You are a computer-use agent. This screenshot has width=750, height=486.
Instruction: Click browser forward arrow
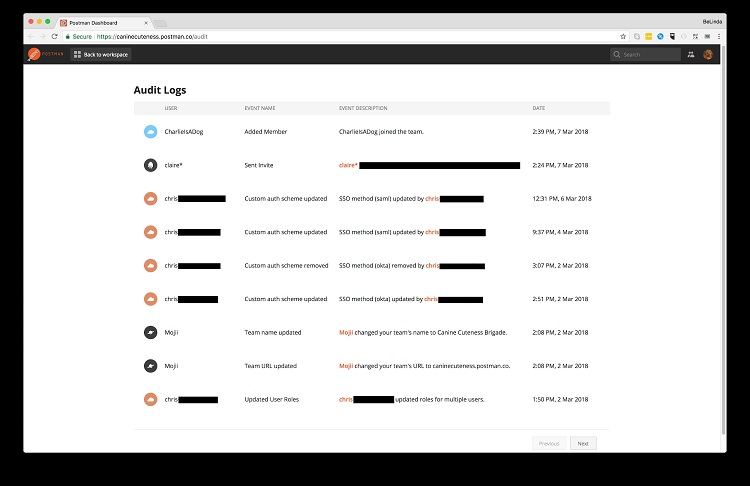click(43, 36)
